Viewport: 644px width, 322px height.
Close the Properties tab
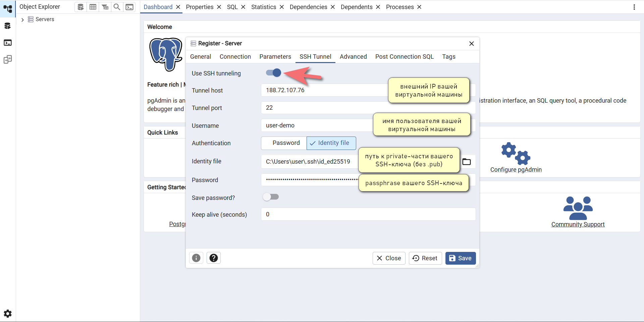(x=219, y=7)
